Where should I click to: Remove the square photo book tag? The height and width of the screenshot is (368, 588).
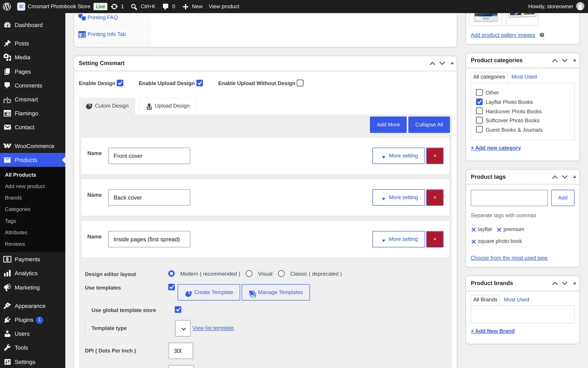[474, 241]
